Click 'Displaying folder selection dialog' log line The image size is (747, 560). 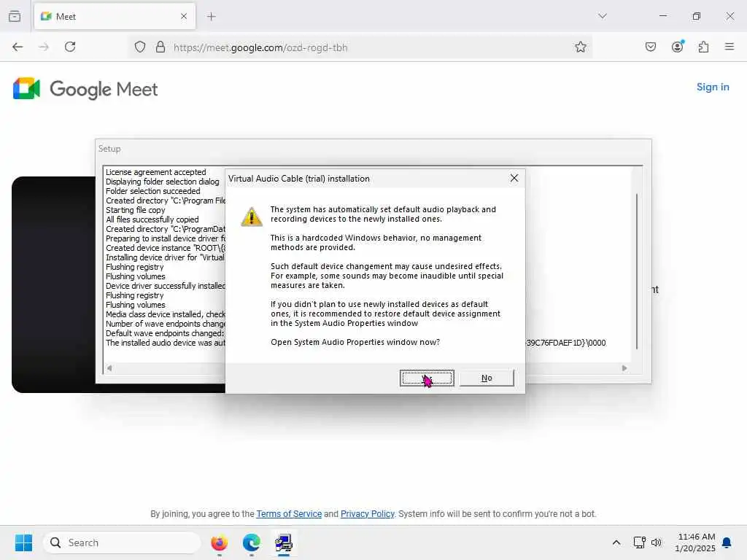(x=163, y=182)
